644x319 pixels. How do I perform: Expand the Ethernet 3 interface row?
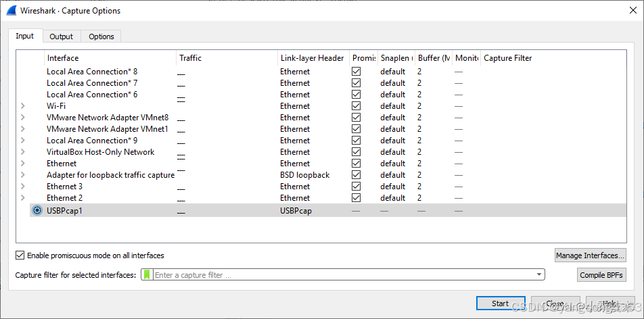pos(23,187)
